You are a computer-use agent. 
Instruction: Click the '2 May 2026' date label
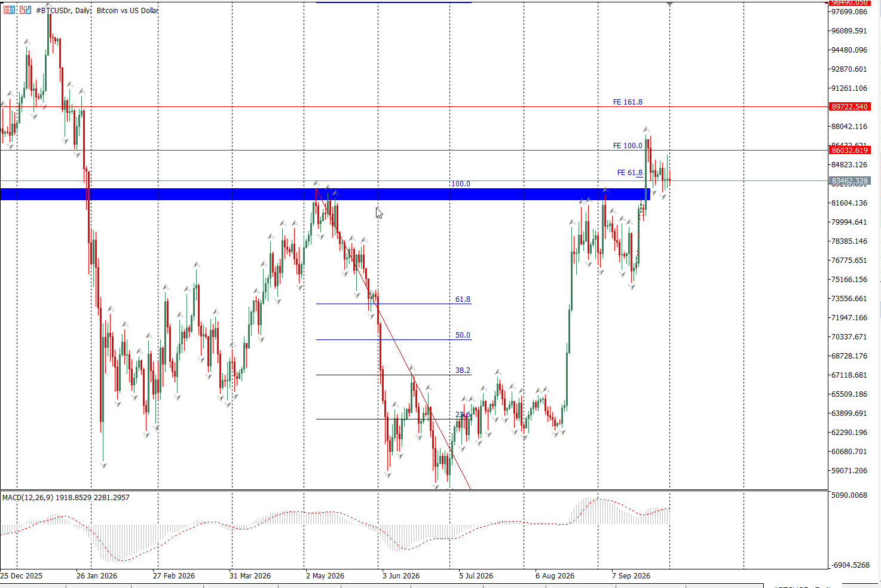[x=325, y=576]
